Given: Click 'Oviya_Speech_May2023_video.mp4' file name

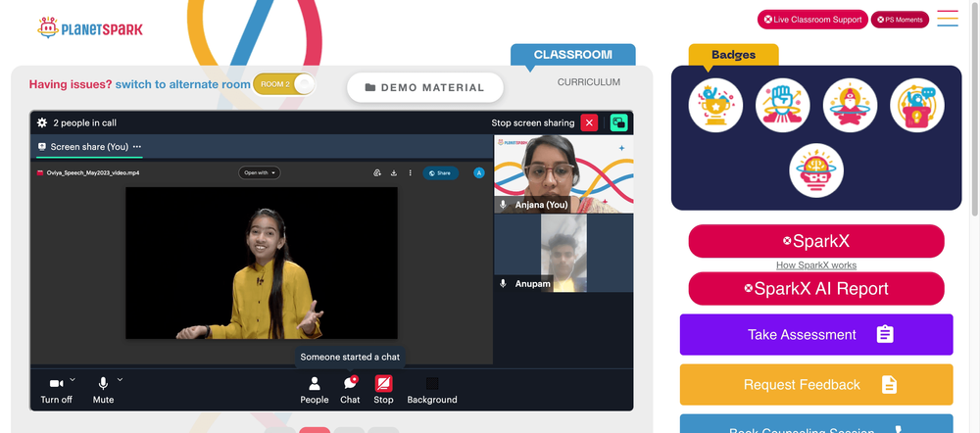Looking at the screenshot, I should 93,173.
